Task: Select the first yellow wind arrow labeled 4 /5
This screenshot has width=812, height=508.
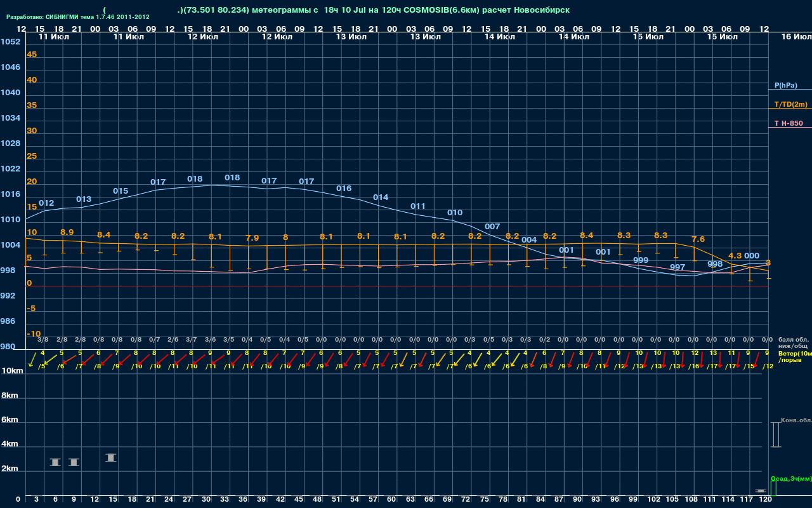Action: point(32,360)
